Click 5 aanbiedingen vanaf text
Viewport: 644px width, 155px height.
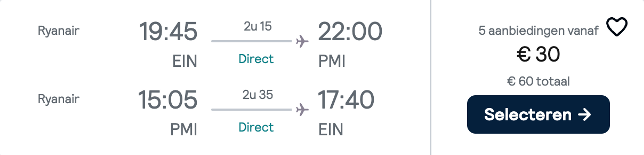pos(539,31)
